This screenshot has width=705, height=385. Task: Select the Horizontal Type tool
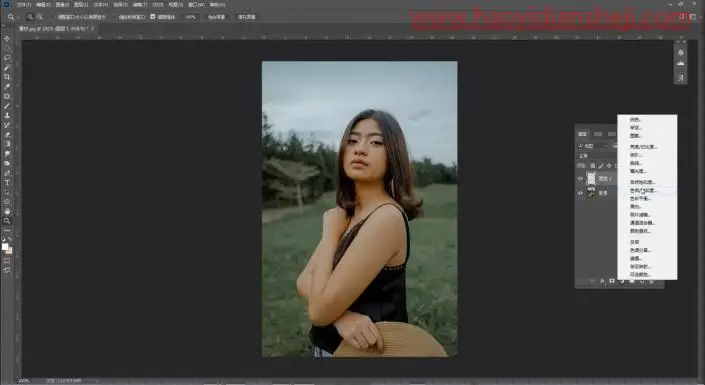coord(7,182)
